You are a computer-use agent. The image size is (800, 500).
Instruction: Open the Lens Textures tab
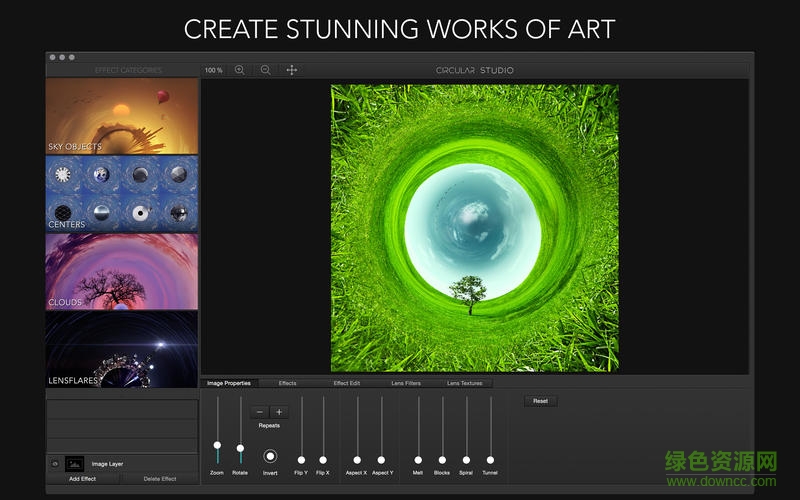coord(464,383)
